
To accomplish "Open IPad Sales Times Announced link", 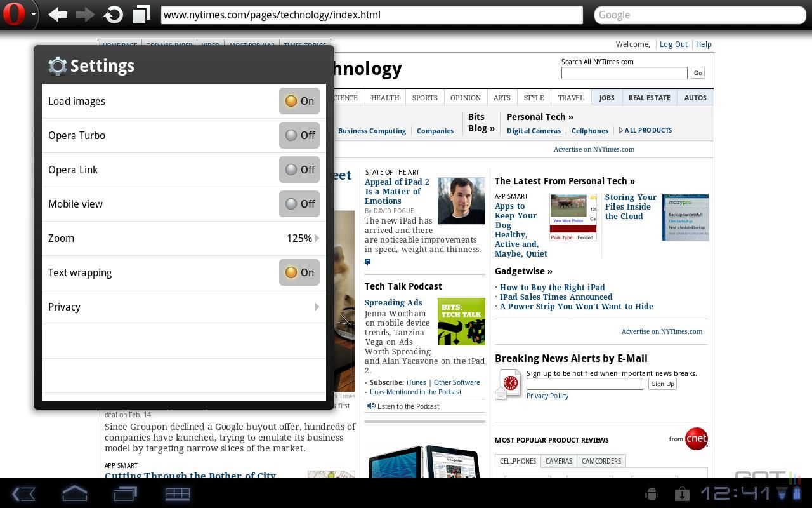I will tap(556, 297).
